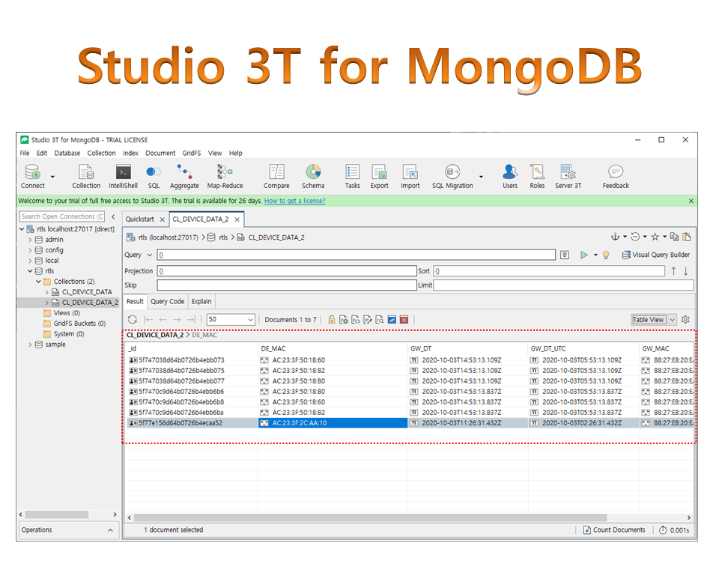This screenshot has width=728, height=573.
Task: Click the Limit input field
Action: pos(563,285)
